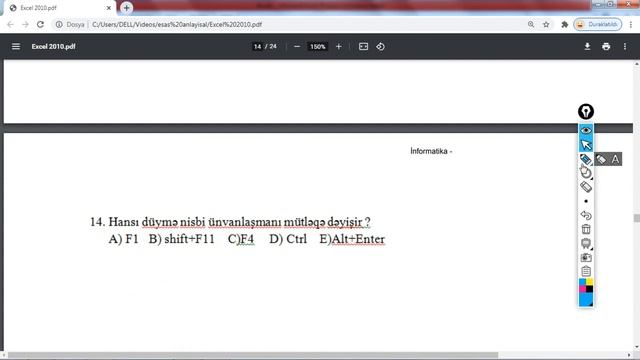Image resolution: width=640 pixels, height=360 pixels.
Task: Open the Chrome three-dot menu
Action: click(631, 24)
